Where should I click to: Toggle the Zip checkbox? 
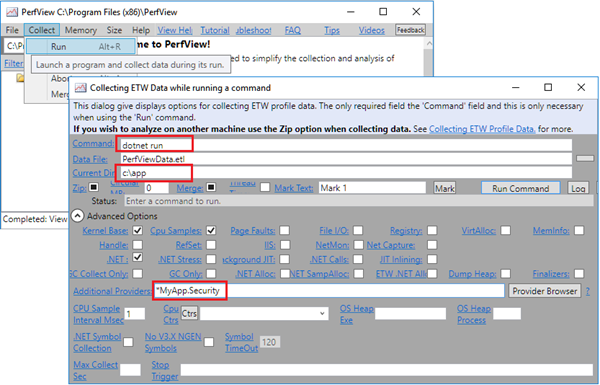pos(93,188)
